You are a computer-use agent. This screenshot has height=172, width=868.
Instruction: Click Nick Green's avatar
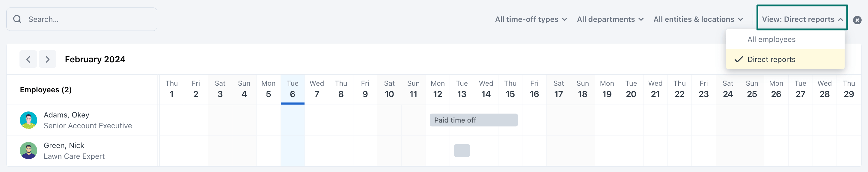pos(28,150)
